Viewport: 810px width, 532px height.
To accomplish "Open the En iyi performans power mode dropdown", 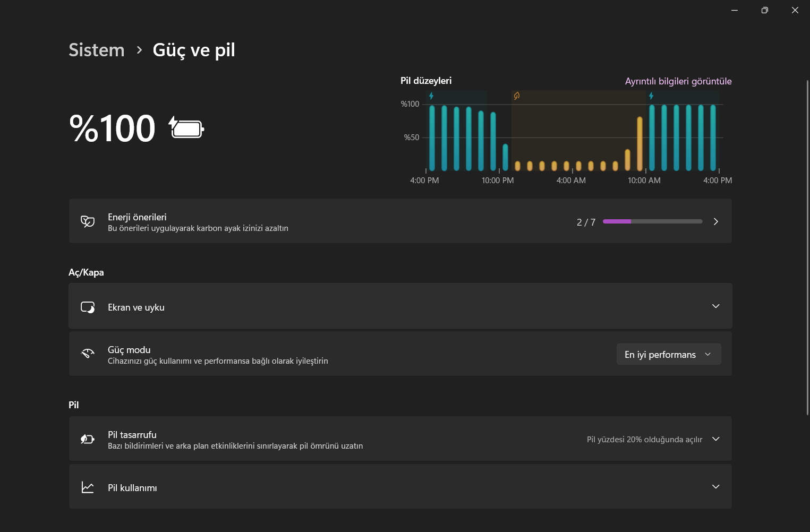I will (x=669, y=354).
